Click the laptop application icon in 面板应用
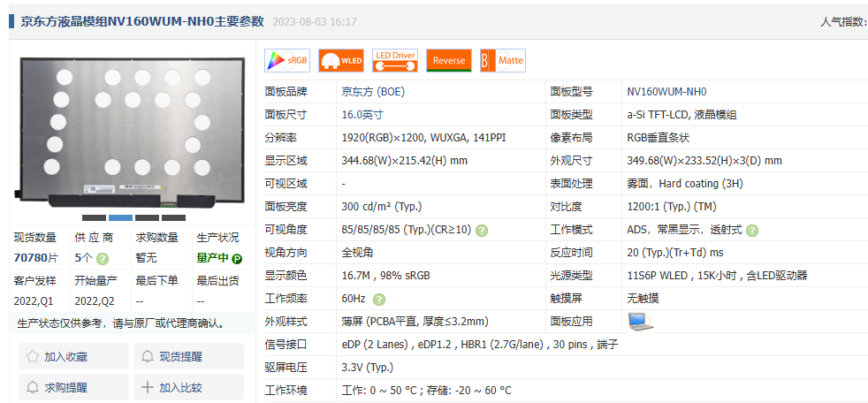This screenshot has height=403, width=868. [x=641, y=322]
